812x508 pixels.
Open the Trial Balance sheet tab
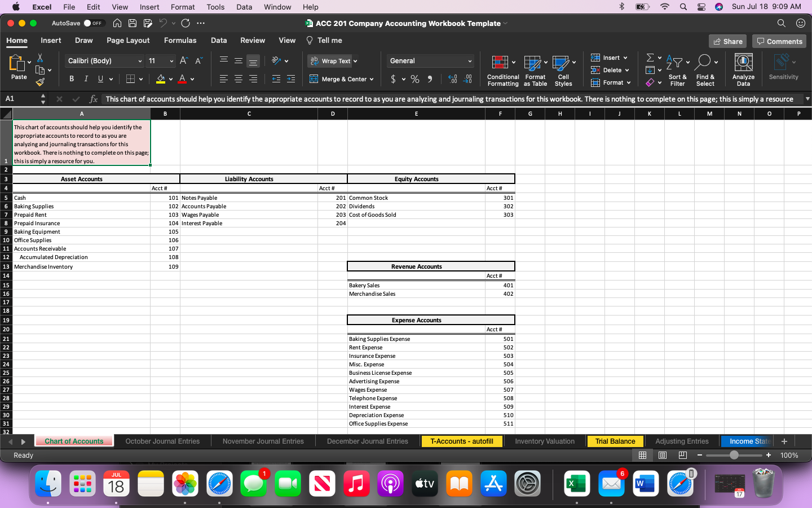(x=615, y=441)
